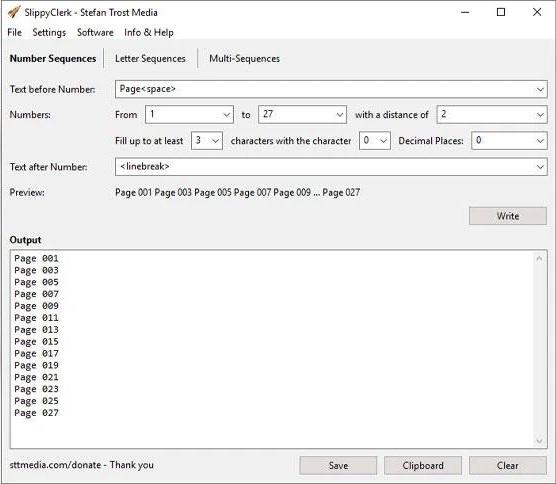Switch to the Letter Sequences tab
The image size is (556, 484).
click(150, 59)
